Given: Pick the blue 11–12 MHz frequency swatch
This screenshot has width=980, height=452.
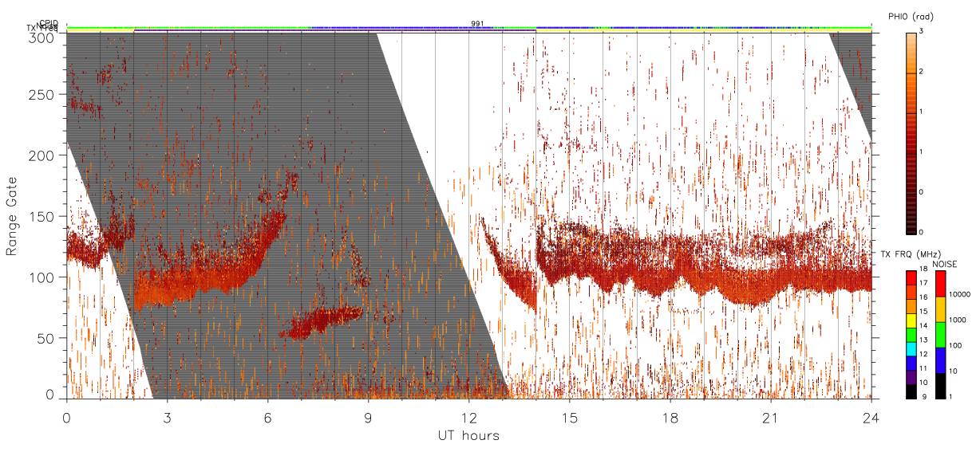Looking at the screenshot, I should (x=911, y=364).
